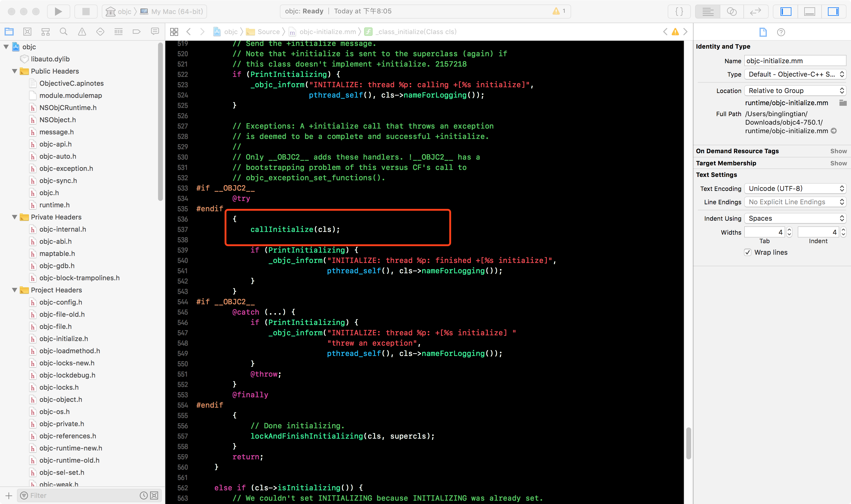Open Quick Help inspector question icon
This screenshot has width=851, height=504.
[x=781, y=32]
